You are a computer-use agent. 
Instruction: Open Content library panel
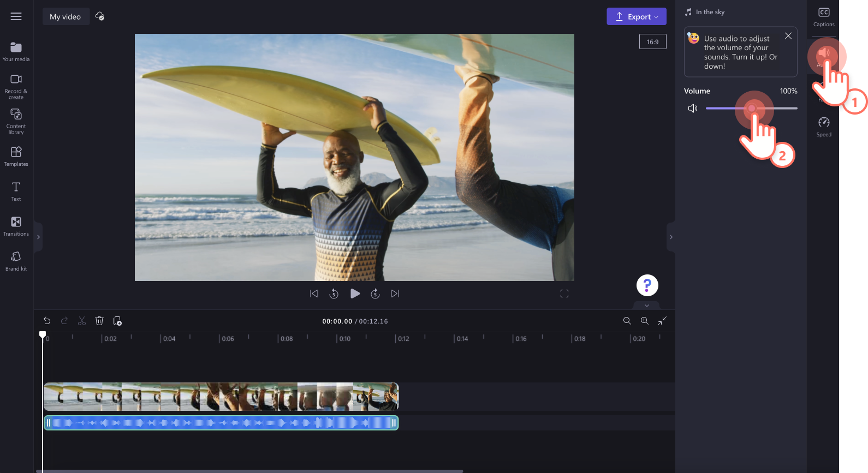(x=16, y=121)
